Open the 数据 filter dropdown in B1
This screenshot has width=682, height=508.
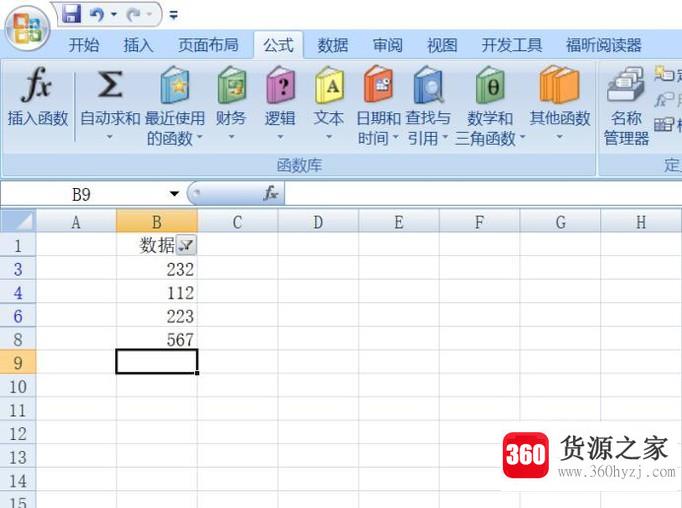click(x=186, y=246)
